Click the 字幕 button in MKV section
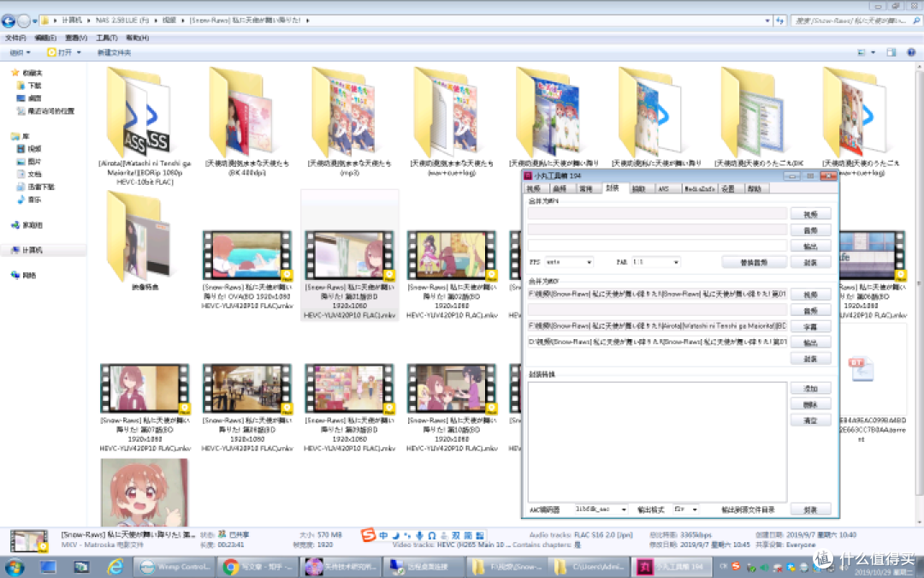 pos(810,326)
